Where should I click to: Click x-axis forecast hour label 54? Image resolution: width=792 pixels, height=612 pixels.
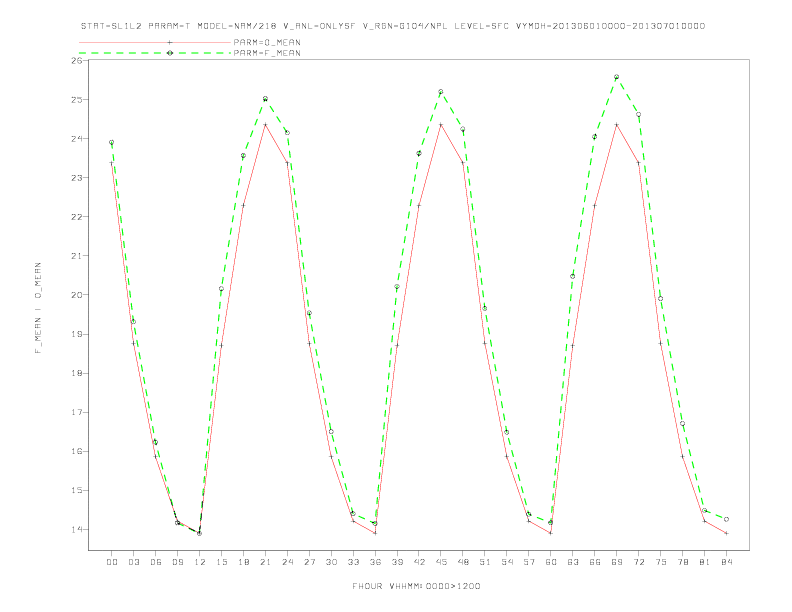507,562
